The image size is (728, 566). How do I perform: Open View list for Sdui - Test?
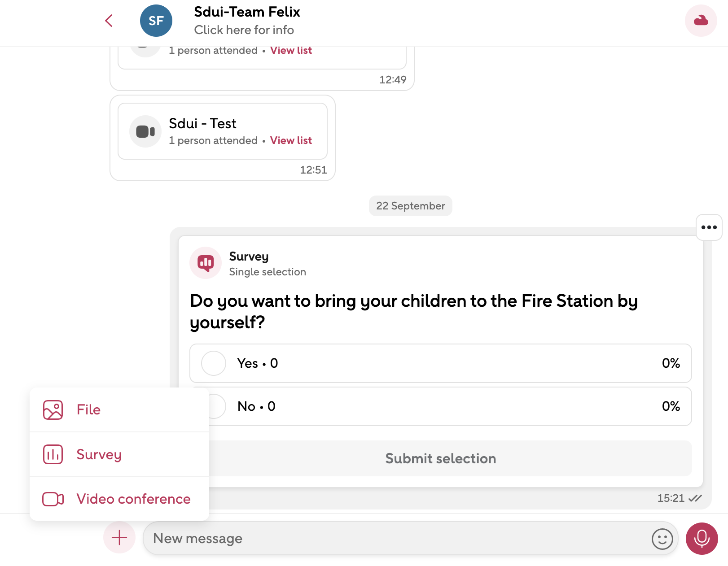coord(291,140)
